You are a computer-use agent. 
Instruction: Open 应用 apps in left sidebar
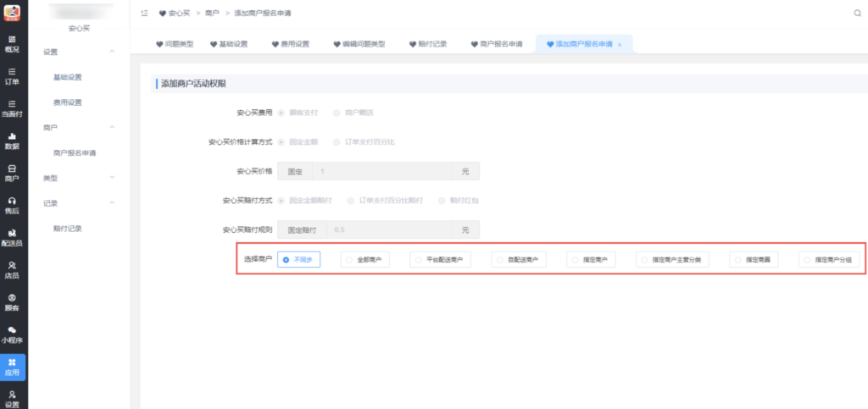[x=12, y=367]
